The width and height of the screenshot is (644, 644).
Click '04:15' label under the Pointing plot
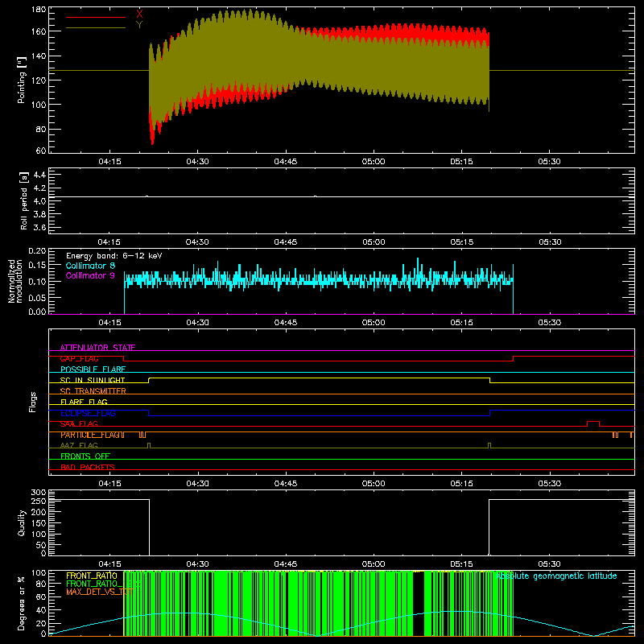click(x=109, y=162)
